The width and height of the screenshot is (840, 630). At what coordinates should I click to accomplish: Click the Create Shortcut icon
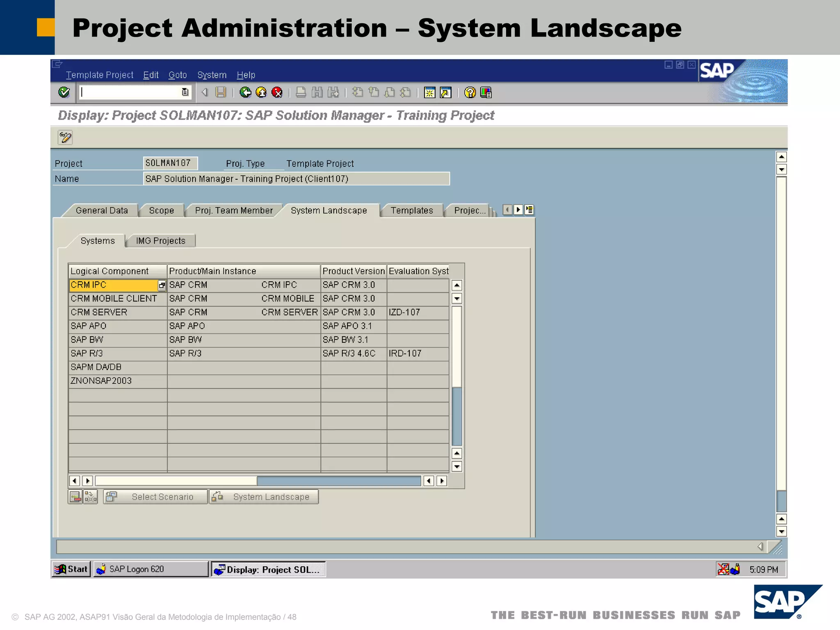[x=446, y=93]
